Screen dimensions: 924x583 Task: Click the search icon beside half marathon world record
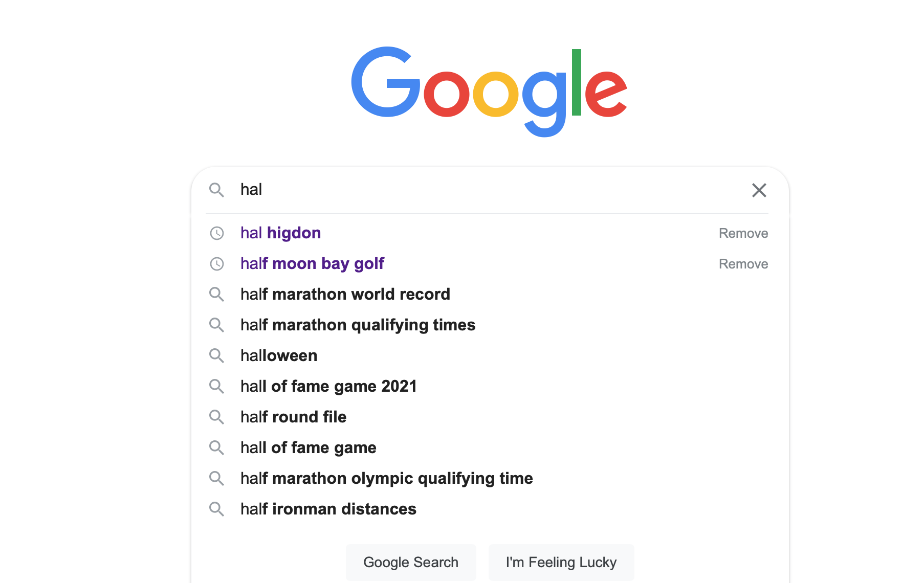click(x=216, y=294)
